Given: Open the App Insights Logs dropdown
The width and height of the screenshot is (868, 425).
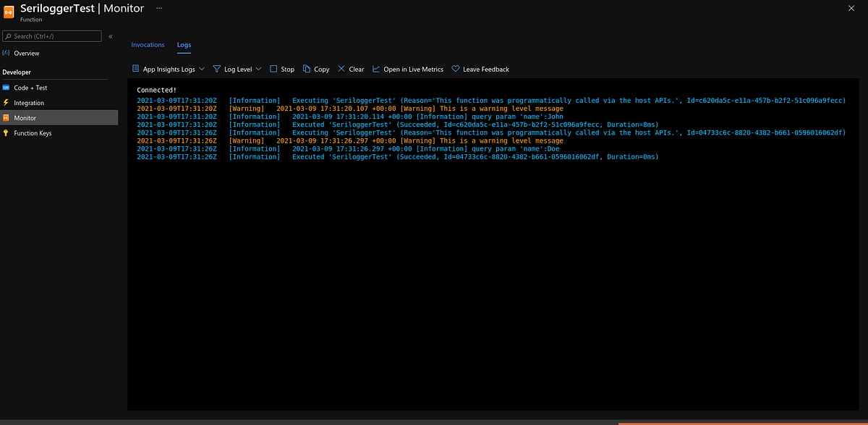Looking at the screenshot, I should (x=168, y=69).
